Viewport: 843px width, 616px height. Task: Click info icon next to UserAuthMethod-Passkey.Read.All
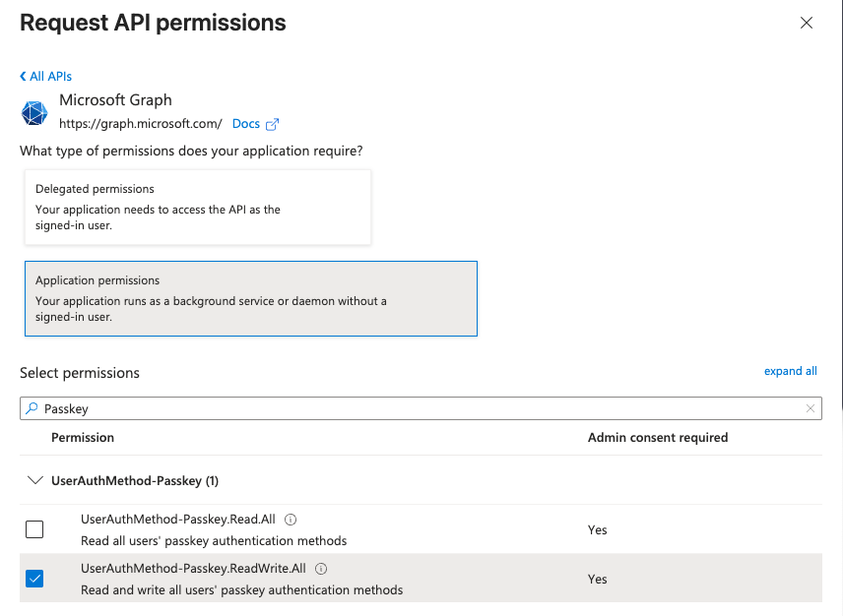tap(291, 520)
